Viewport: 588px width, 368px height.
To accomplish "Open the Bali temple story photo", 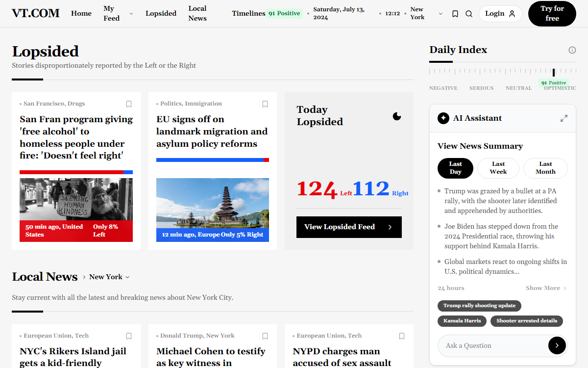I will point(213,203).
